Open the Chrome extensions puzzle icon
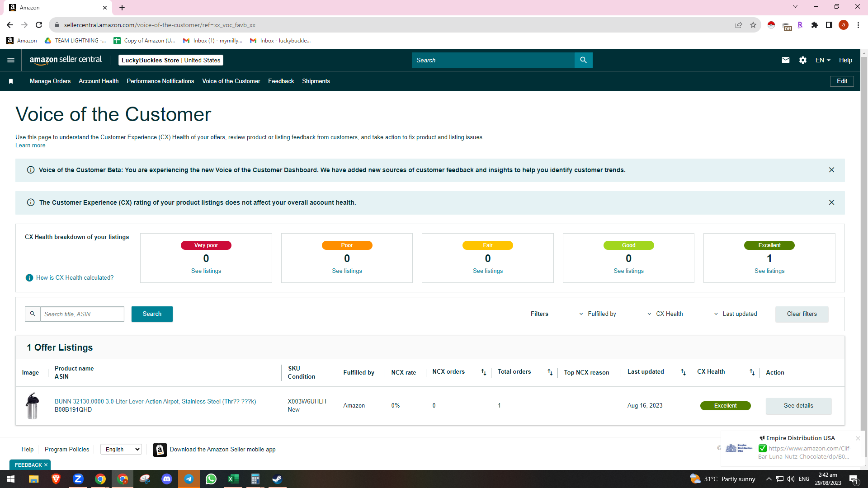Image resolution: width=868 pixels, height=488 pixels. click(x=815, y=25)
